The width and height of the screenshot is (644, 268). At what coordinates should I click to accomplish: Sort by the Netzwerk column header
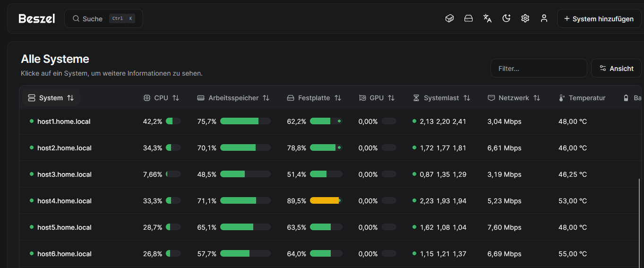pyautogui.click(x=514, y=98)
